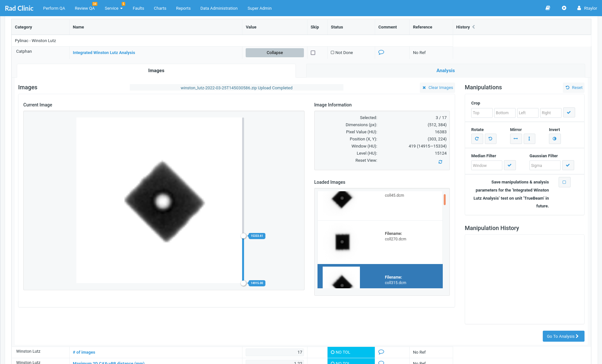Collapse the History column with the chevron
Image resolution: width=602 pixels, height=364 pixels.
point(474,27)
